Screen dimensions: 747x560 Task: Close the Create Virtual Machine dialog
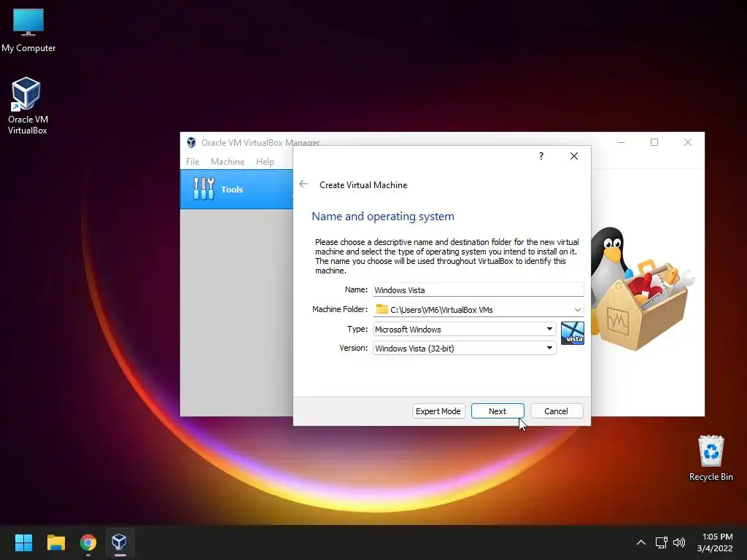click(574, 156)
